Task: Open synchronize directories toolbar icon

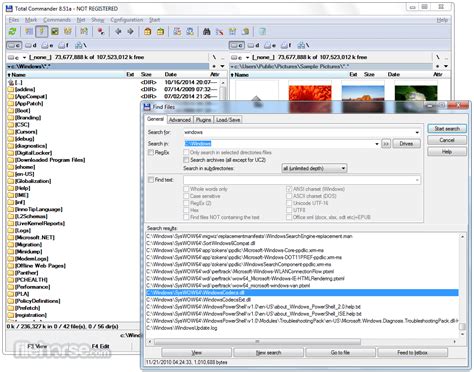Action: click(232, 32)
